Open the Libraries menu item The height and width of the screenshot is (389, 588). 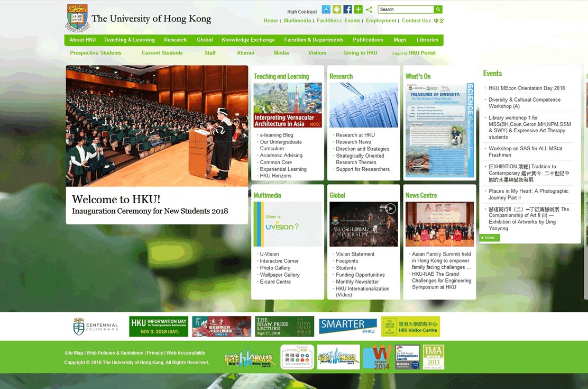pos(427,40)
